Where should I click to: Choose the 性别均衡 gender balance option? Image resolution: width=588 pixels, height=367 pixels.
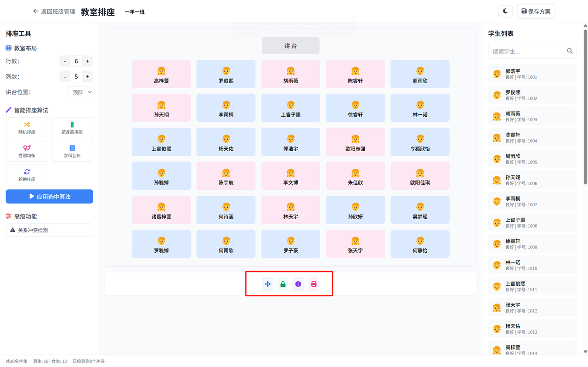[27, 152]
